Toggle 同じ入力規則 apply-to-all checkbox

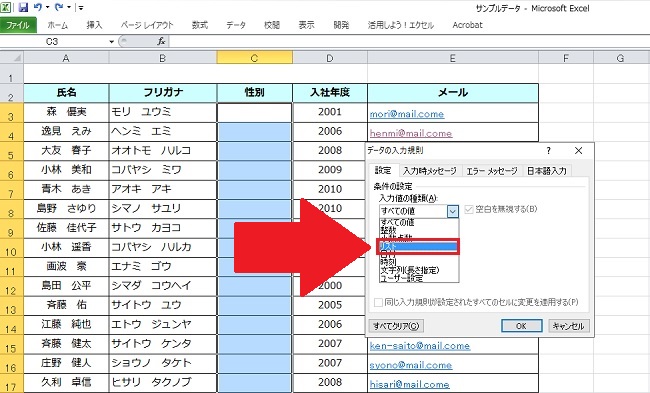378,302
